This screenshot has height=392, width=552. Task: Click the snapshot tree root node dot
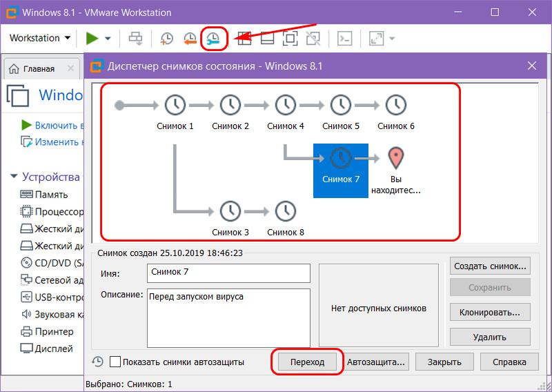(119, 106)
